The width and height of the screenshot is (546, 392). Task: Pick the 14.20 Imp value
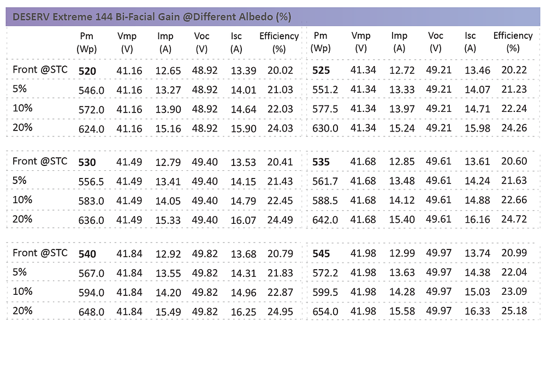(x=168, y=293)
